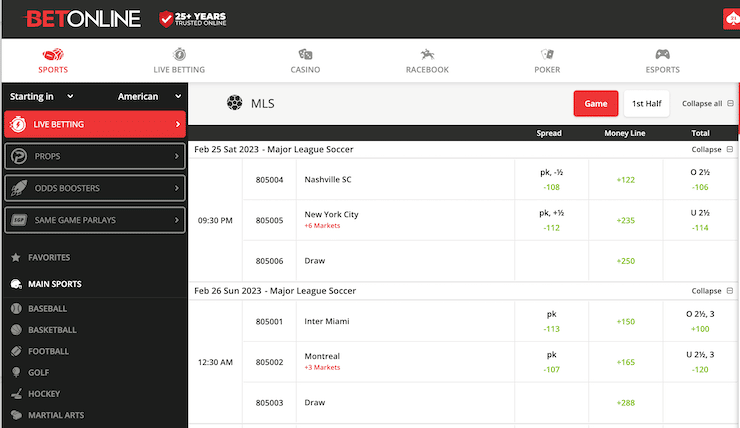Click the Live Betting stopwatch icon in top nav
The width and height of the screenshot is (740, 428).
[179, 54]
